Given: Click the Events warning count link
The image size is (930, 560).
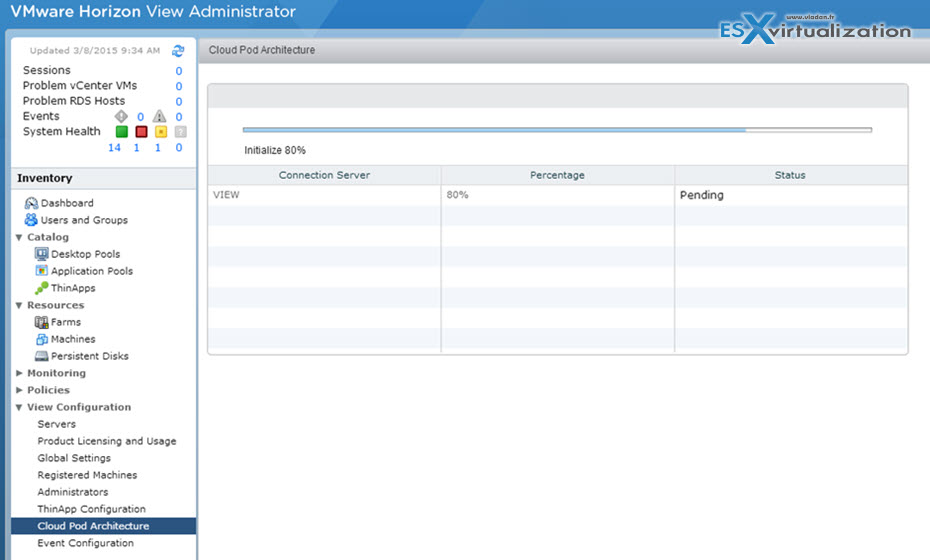Looking at the screenshot, I should [179, 117].
